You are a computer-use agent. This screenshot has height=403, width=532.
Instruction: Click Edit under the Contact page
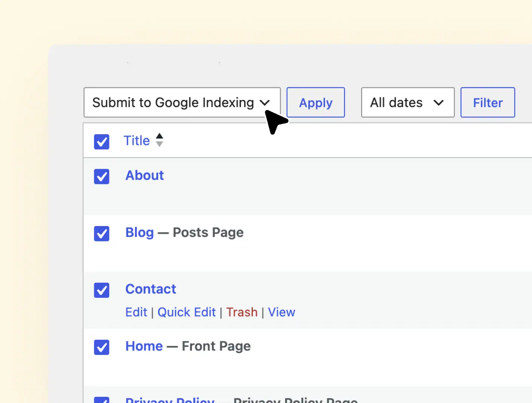136,312
